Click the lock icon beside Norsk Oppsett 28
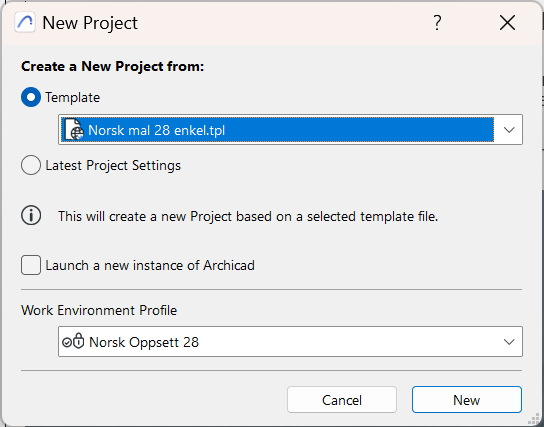This screenshot has height=427, width=544. tap(79, 341)
